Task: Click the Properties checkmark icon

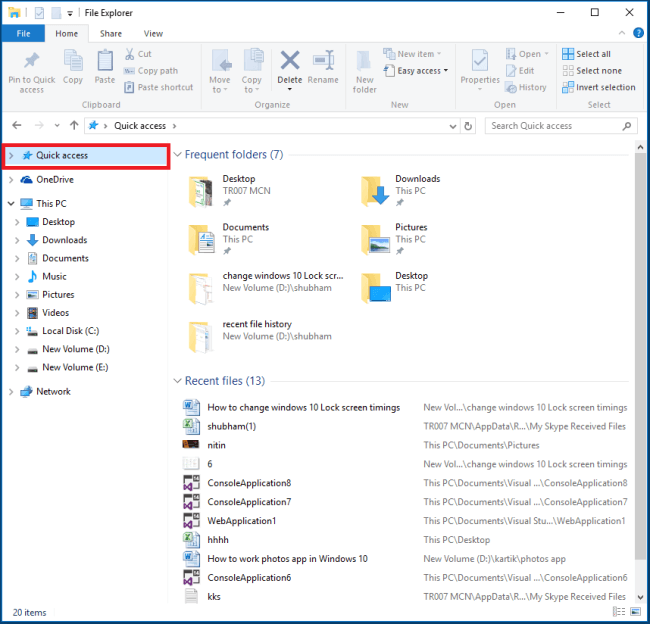Action: [480, 61]
